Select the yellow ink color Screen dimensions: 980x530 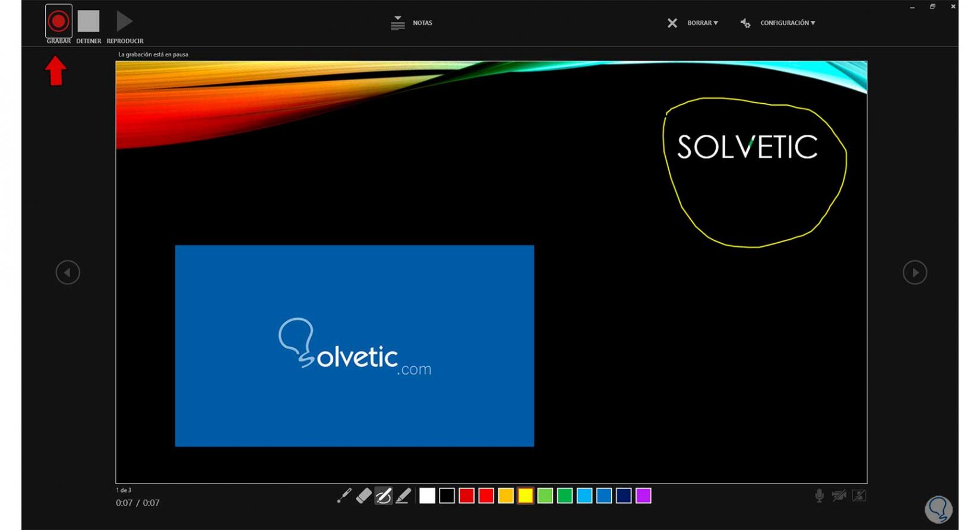click(525, 496)
